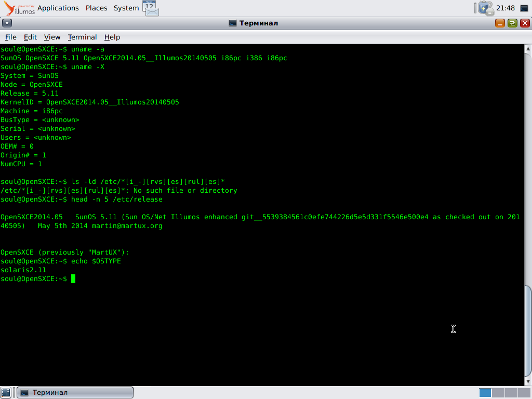This screenshot has width=532, height=399.
Task: Open the mail calendar launcher icon
Action: point(151,8)
